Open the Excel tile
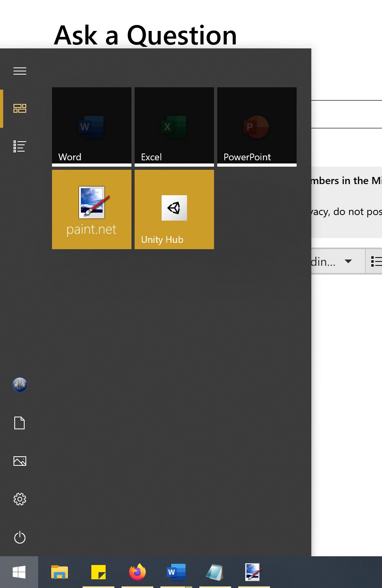 pyautogui.click(x=174, y=127)
